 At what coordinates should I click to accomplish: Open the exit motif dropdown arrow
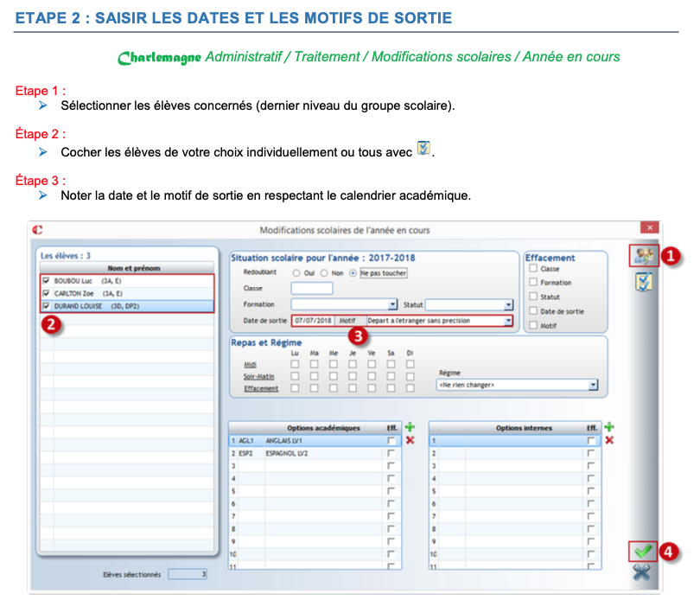tap(508, 321)
